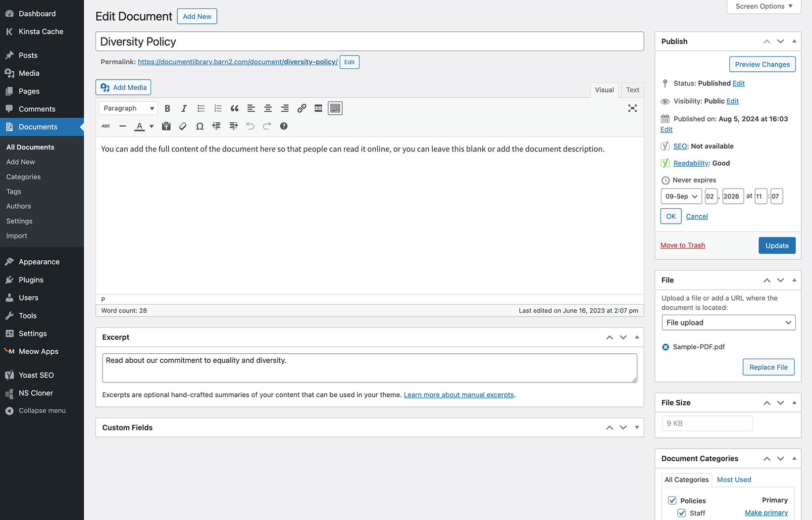
Task: Insert a bulleted list
Action: 201,108
